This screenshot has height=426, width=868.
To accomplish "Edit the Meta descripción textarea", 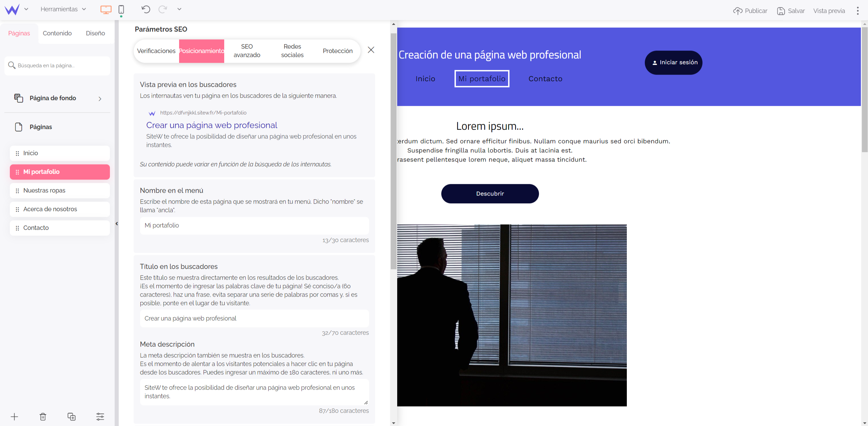I will coord(254,392).
